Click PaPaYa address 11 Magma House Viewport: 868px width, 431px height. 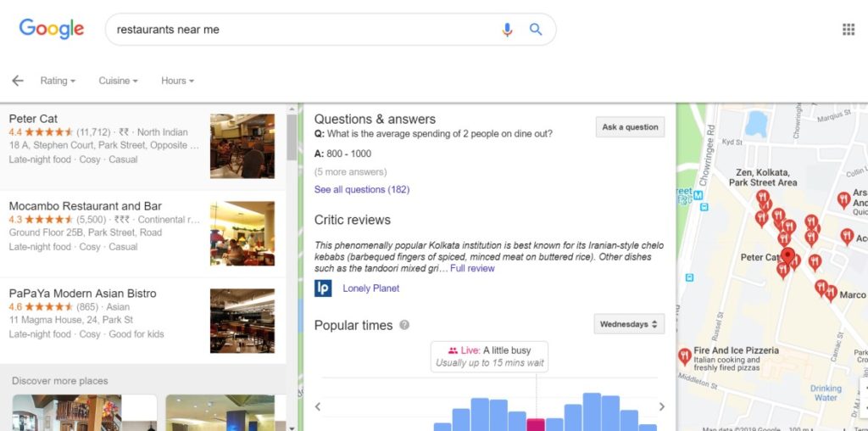(71, 320)
